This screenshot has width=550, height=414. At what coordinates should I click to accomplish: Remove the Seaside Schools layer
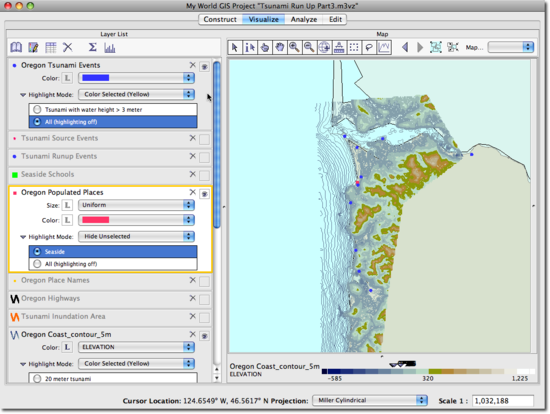point(193,174)
